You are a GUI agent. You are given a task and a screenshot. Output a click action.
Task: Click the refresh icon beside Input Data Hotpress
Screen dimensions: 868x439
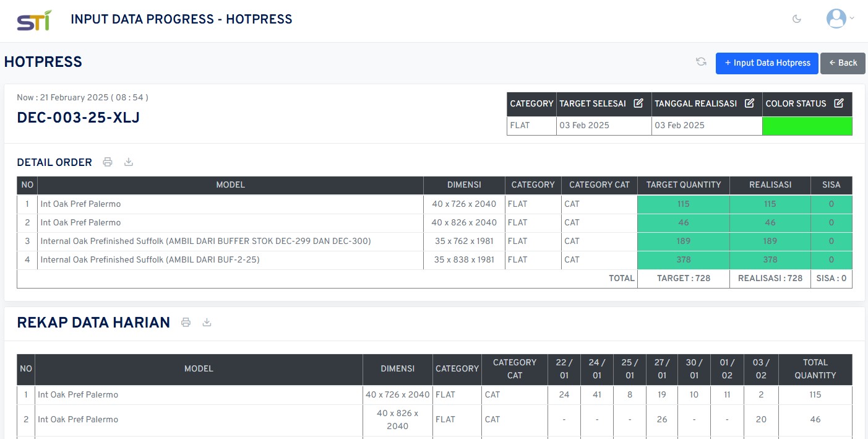point(701,62)
